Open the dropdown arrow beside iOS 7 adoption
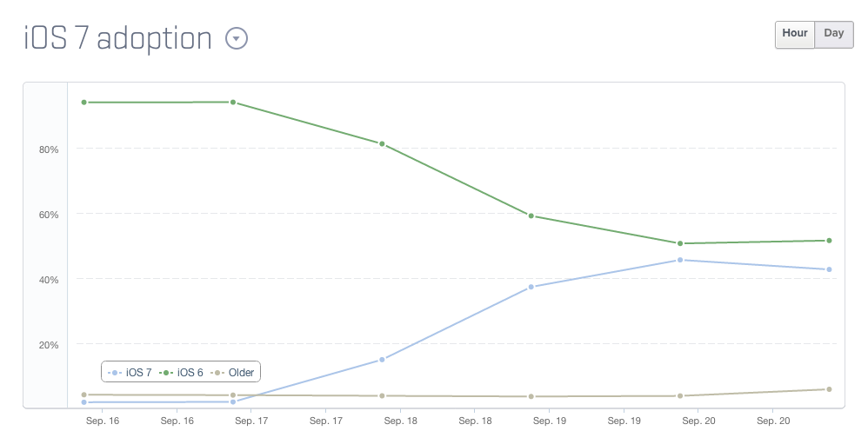This screenshot has width=868, height=431. pyautogui.click(x=237, y=38)
